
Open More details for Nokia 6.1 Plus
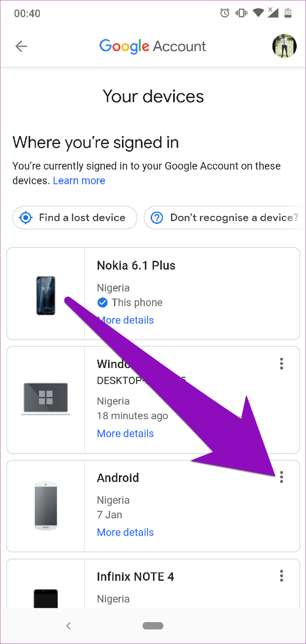tap(125, 320)
